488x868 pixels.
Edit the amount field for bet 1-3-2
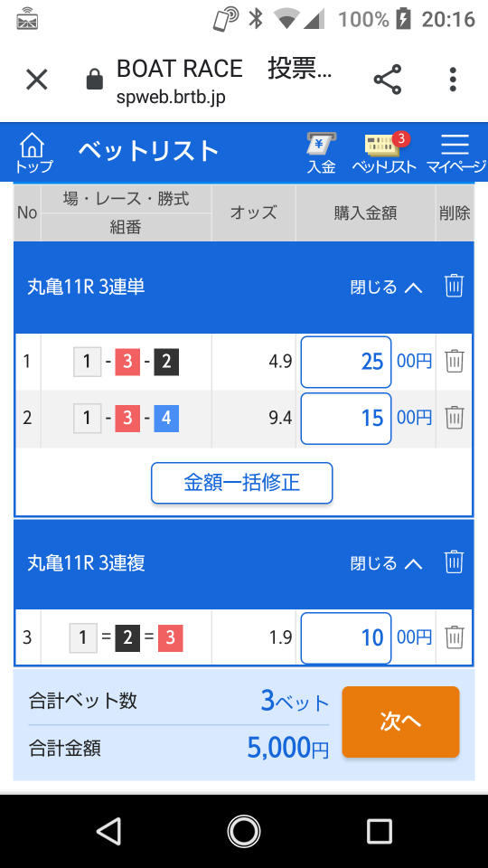346,362
